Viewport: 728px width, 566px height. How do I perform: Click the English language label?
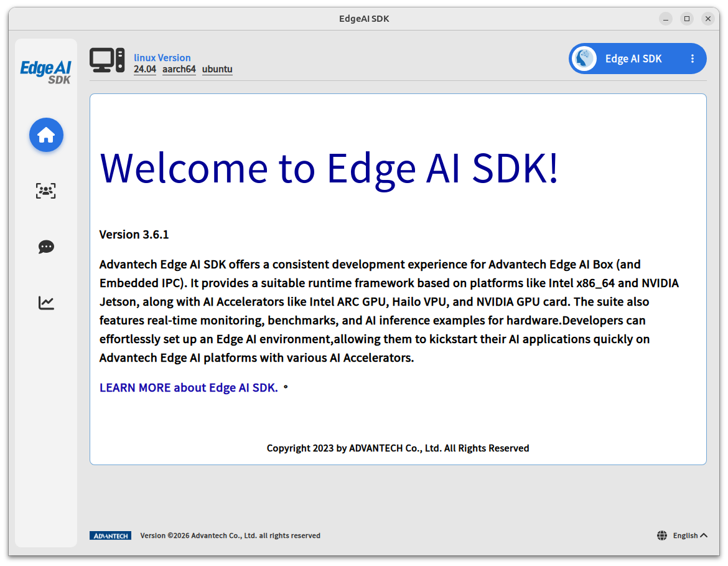click(x=685, y=535)
